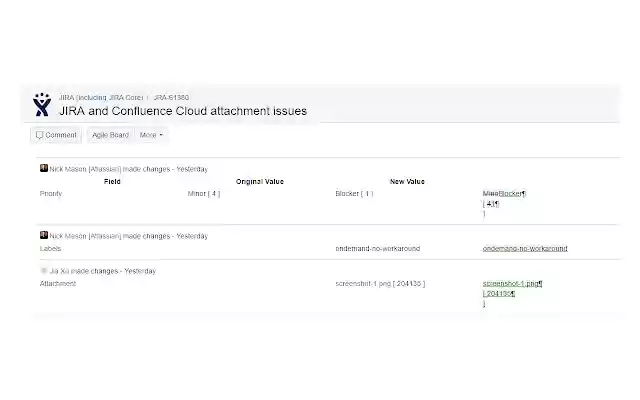The height and width of the screenshot is (400, 640).
Task: Click Jia Xu's avatar icon
Action: 44,270
